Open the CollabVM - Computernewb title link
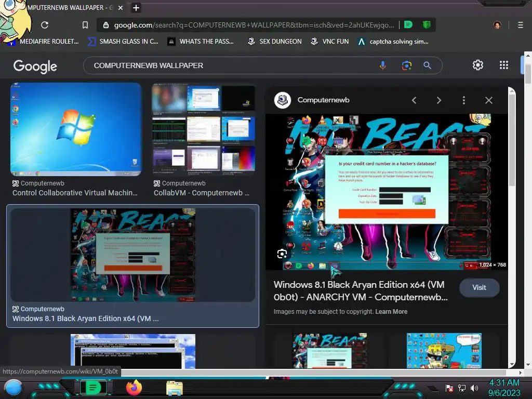The height and width of the screenshot is (399, 532). (x=202, y=193)
